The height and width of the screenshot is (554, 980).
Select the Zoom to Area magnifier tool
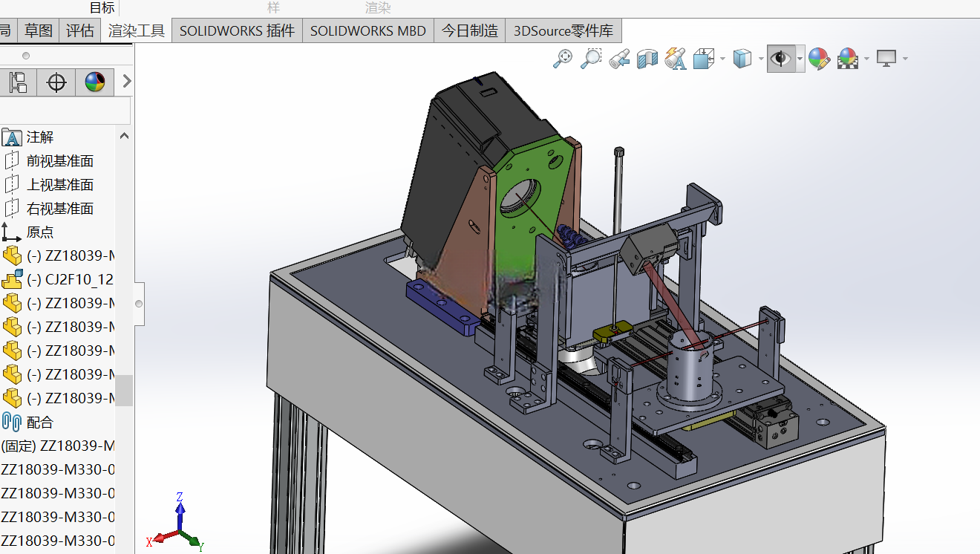click(x=591, y=58)
